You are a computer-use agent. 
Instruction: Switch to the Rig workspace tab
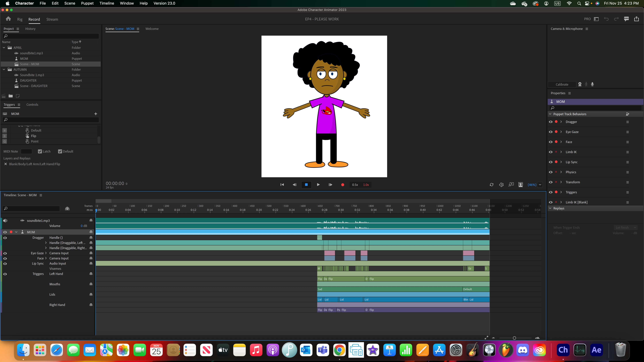click(20, 20)
